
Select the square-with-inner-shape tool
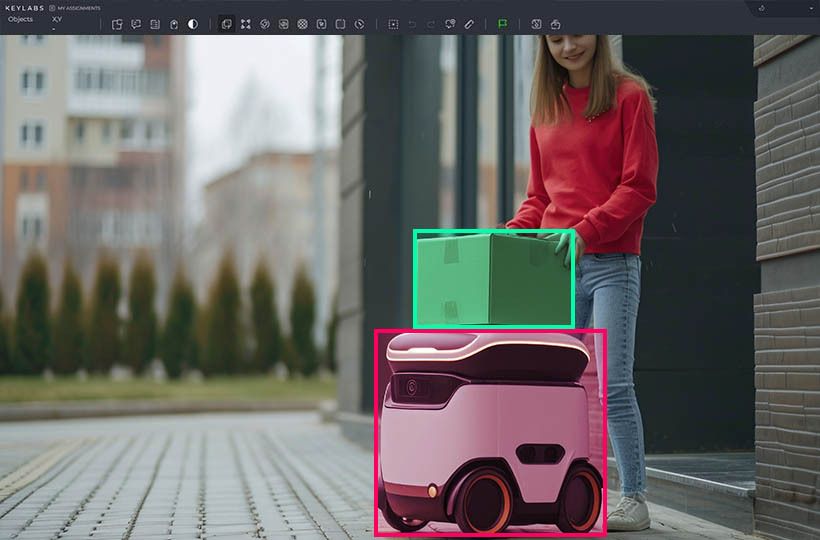tap(283, 24)
